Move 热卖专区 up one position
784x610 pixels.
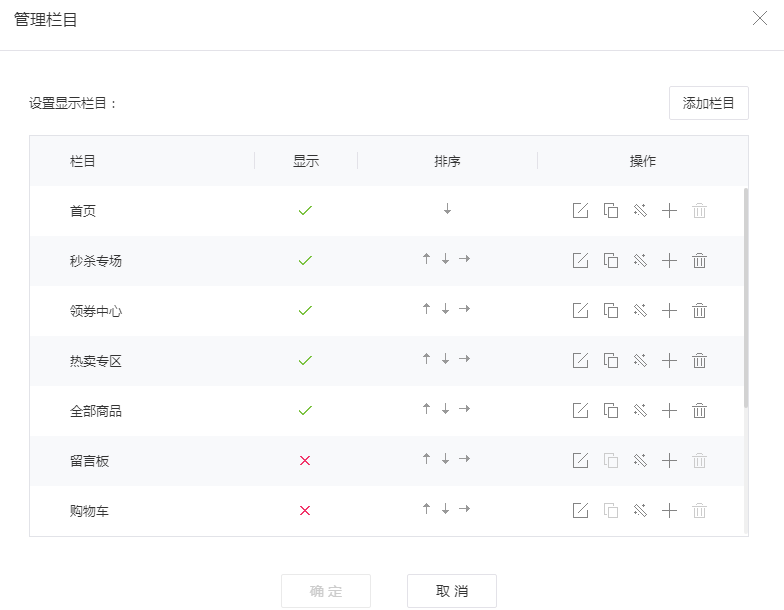(x=426, y=358)
